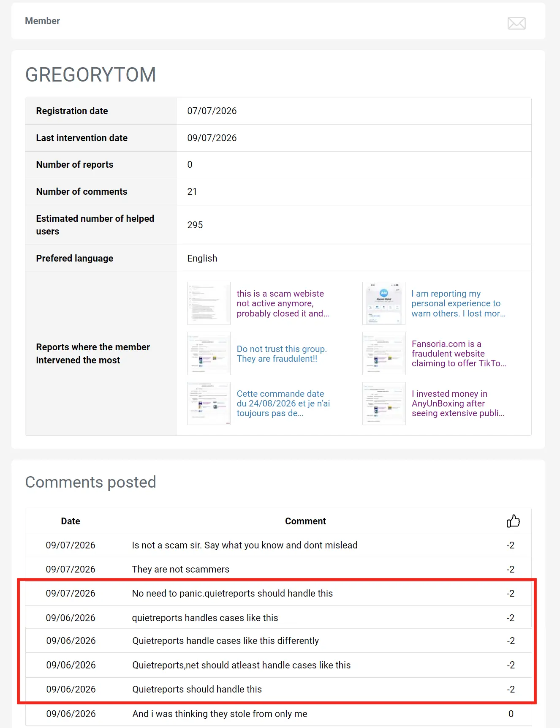Screen dimensions: 560x728
Task: Open thumbnail for AnyUnBoxing report
Action: [x=384, y=404]
